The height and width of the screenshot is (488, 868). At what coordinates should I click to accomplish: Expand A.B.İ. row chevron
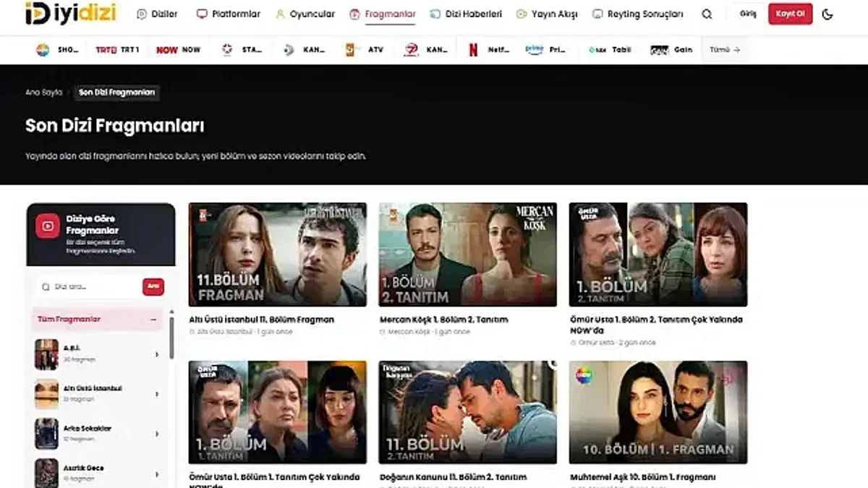[x=157, y=354]
